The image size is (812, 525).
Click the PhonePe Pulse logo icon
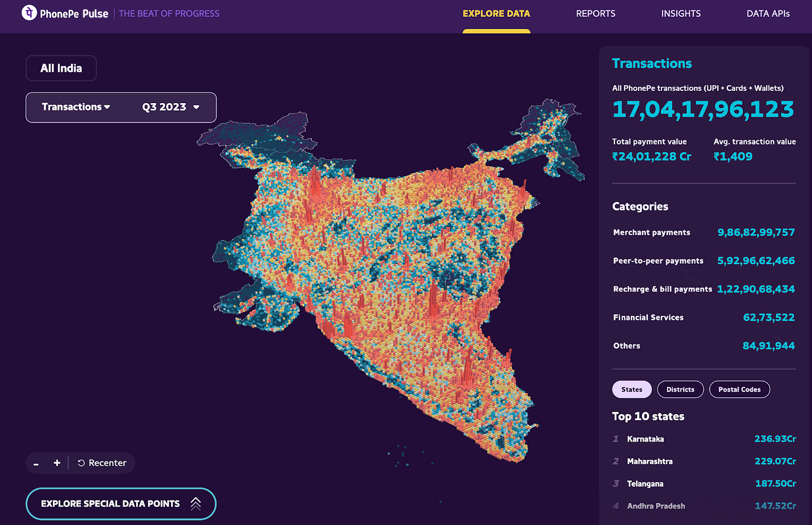tap(29, 13)
